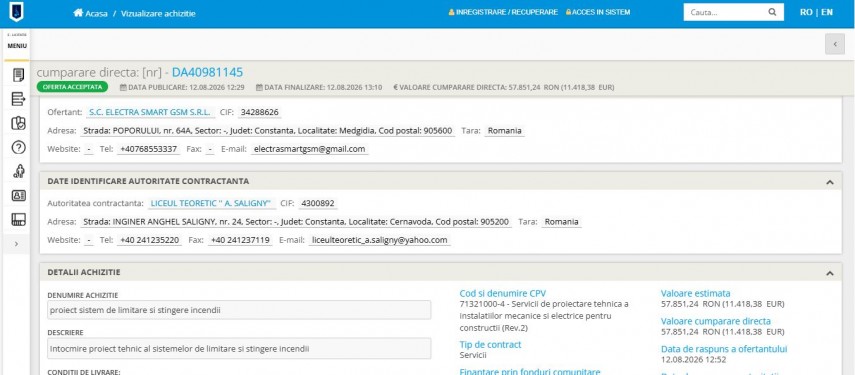The height and width of the screenshot is (375, 855).
Task: Select the CIF value 34288626
Action: [x=260, y=112]
